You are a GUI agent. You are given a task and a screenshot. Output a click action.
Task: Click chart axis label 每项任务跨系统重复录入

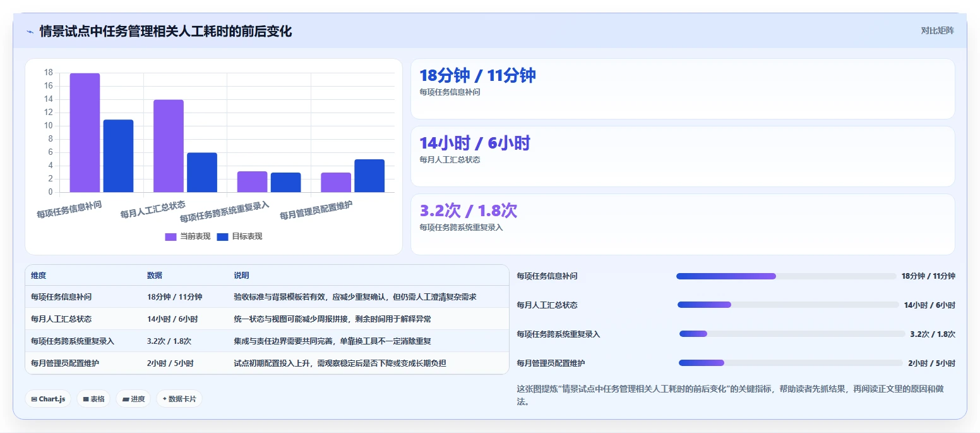tap(224, 212)
